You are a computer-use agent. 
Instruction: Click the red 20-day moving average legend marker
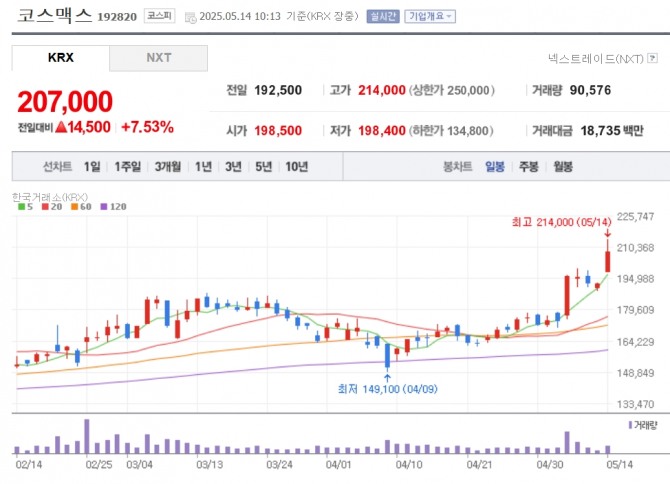click(45, 206)
